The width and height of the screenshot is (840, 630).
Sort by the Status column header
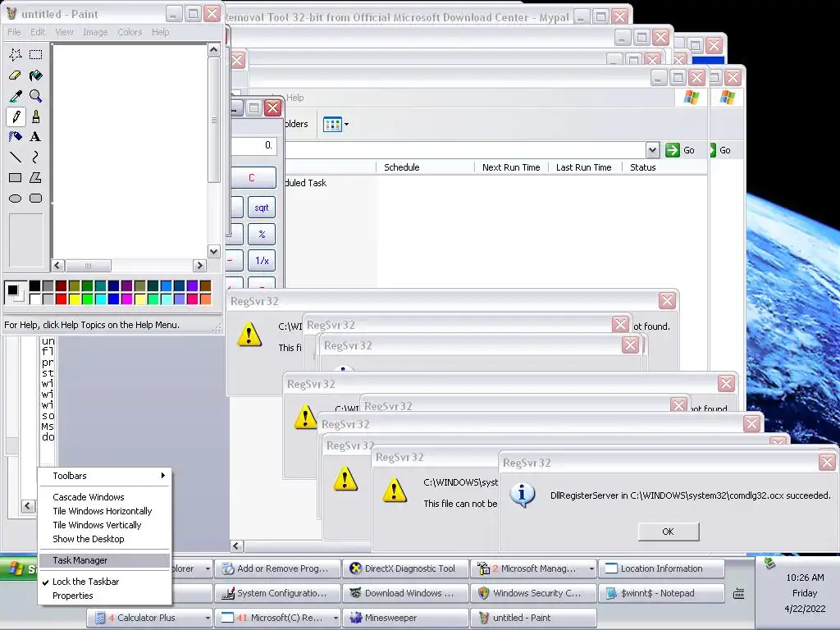[664, 167]
